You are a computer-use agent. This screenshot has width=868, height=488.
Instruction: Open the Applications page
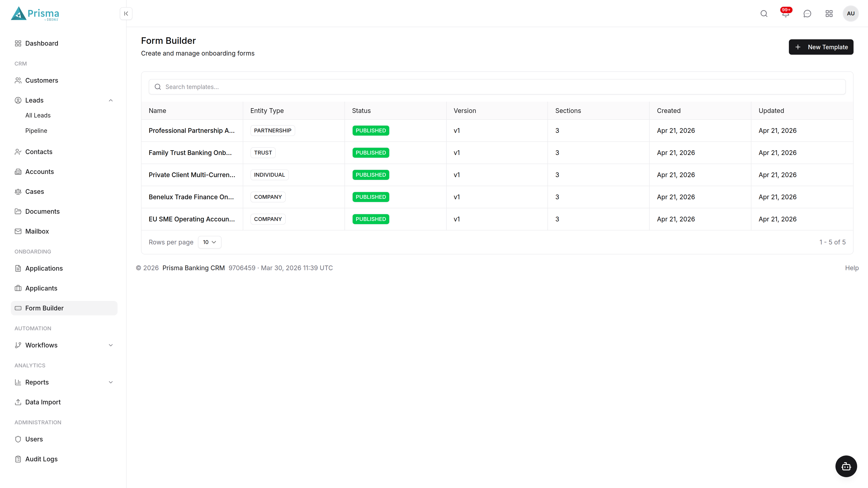click(x=64, y=268)
